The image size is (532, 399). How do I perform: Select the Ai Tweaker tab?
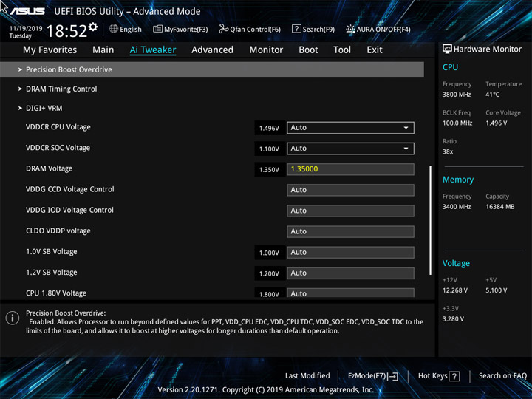pyautogui.click(x=153, y=50)
